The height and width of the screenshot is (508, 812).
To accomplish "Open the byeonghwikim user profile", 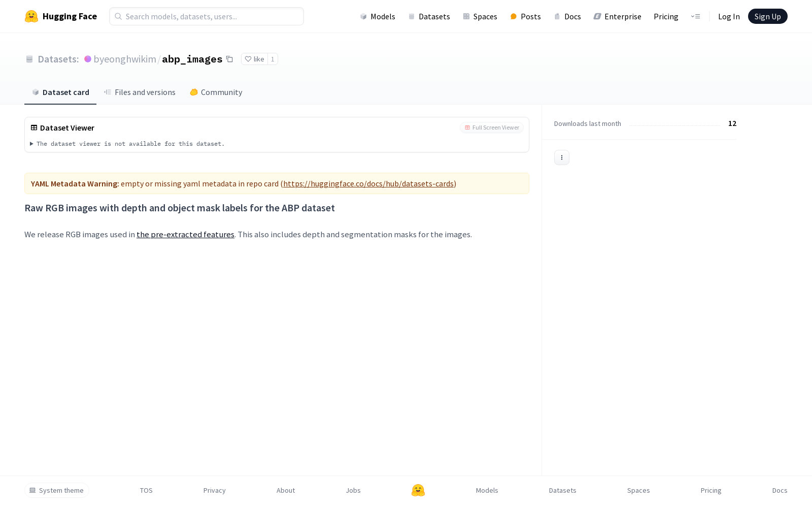I will click(x=125, y=59).
